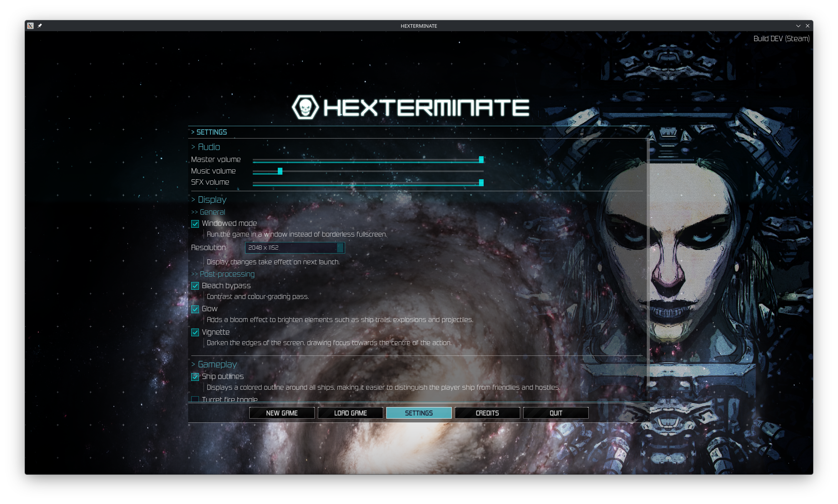The width and height of the screenshot is (838, 504).
Task: Uncheck the Glow effect option
Action: [x=195, y=309]
